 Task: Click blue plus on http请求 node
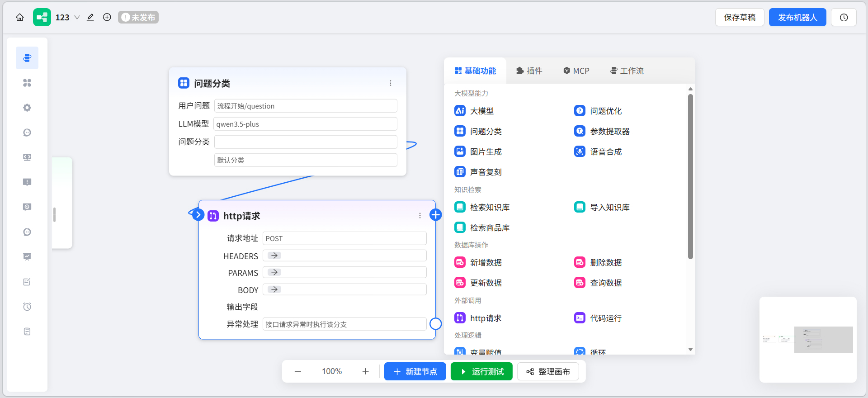click(435, 215)
